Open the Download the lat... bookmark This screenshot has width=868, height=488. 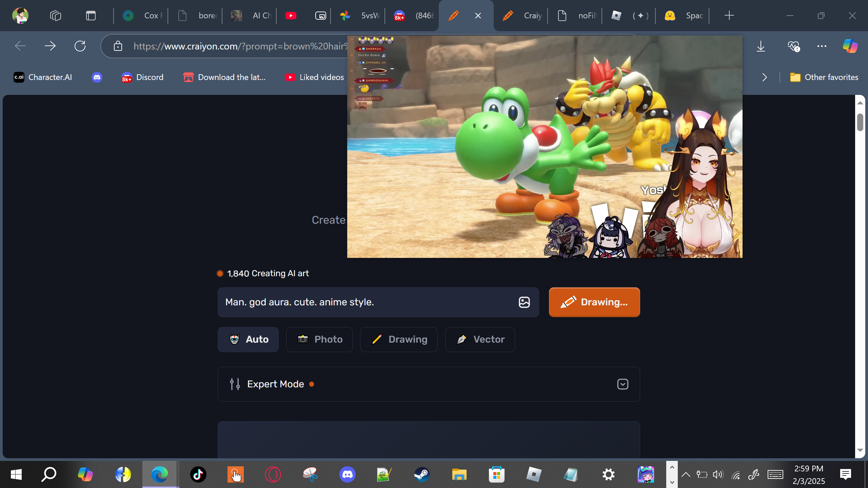(224, 77)
